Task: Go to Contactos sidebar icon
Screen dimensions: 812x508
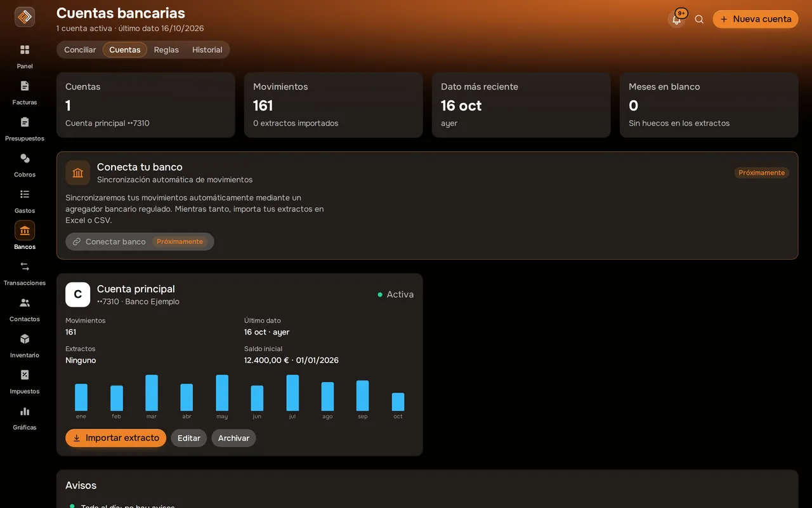Action: coord(25,303)
